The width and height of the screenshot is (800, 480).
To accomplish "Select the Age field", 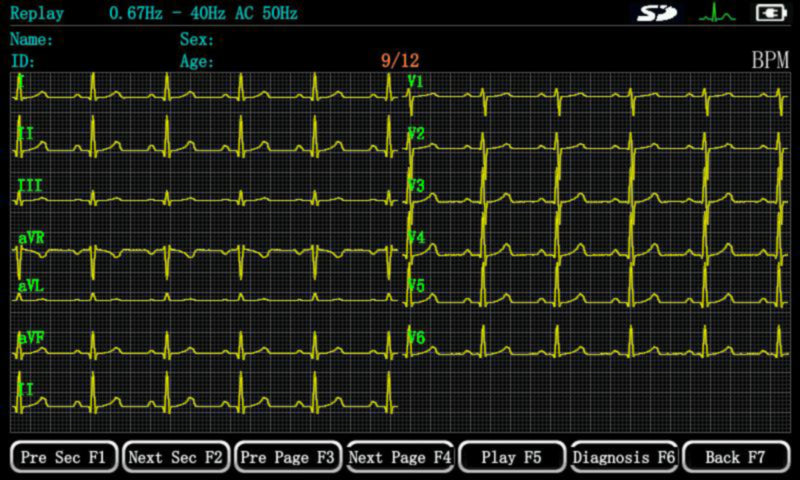I will (x=196, y=62).
